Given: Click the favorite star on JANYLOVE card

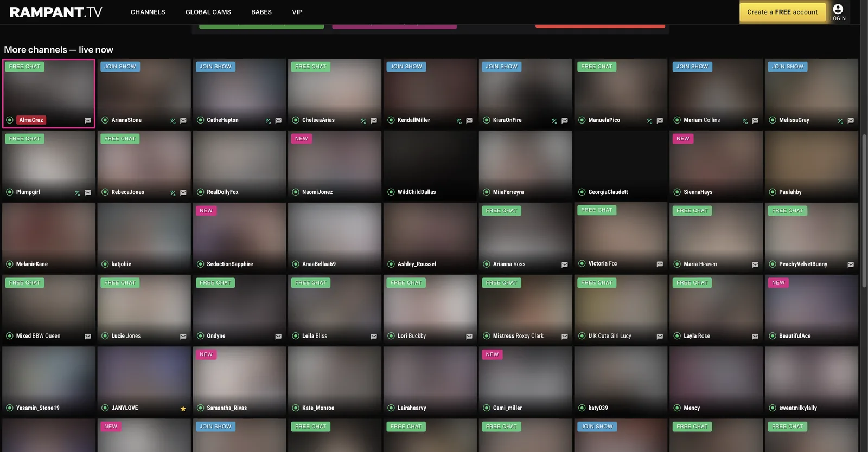Looking at the screenshot, I should coord(183,409).
